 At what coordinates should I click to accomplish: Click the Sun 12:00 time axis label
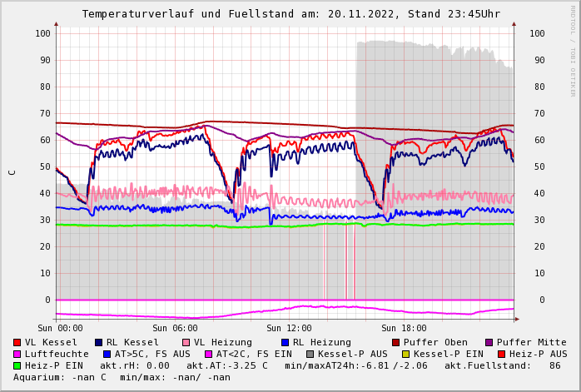[289, 328]
